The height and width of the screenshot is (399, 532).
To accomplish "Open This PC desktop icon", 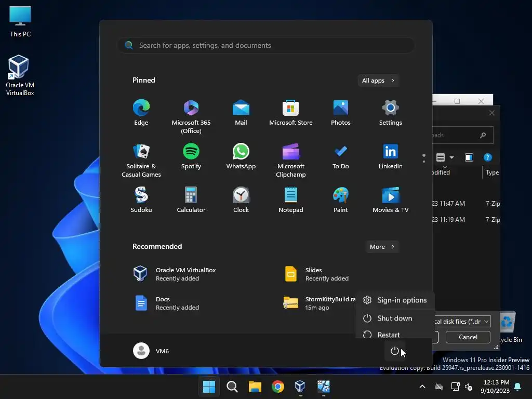I will (20, 21).
